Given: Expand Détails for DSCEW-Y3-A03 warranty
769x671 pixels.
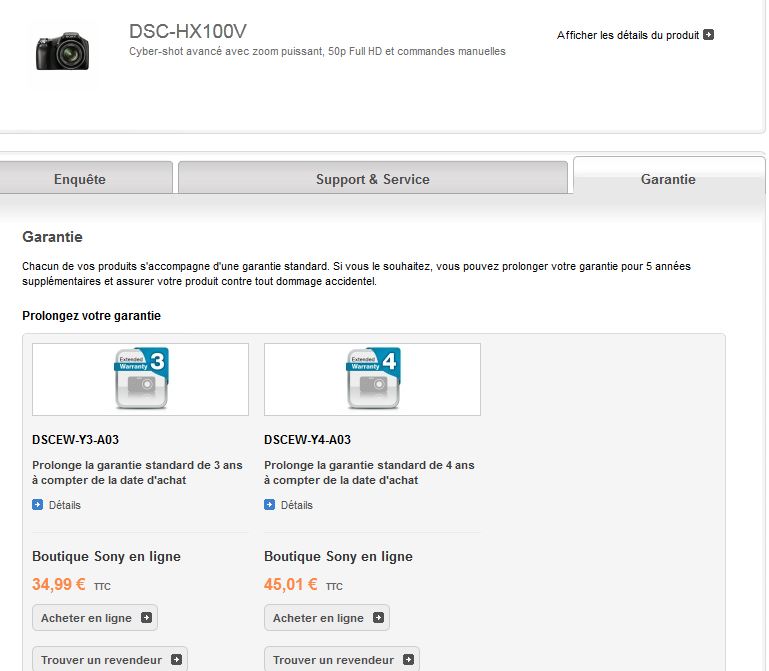Looking at the screenshot, I should tap(64, 505).
